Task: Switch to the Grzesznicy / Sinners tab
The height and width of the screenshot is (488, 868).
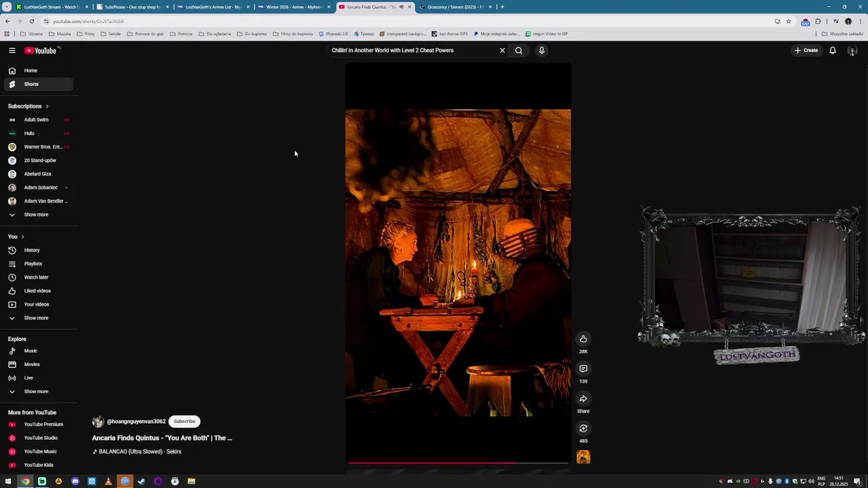Action: click(x=455, y=7)
